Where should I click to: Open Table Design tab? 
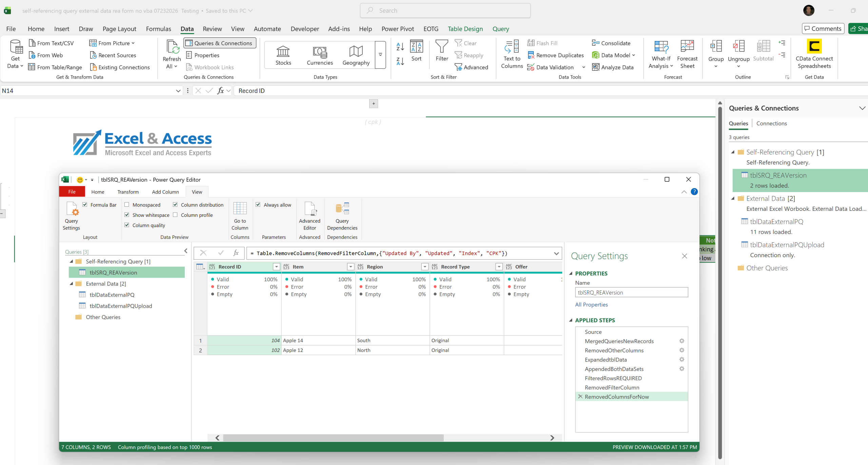tap(465, 29)
